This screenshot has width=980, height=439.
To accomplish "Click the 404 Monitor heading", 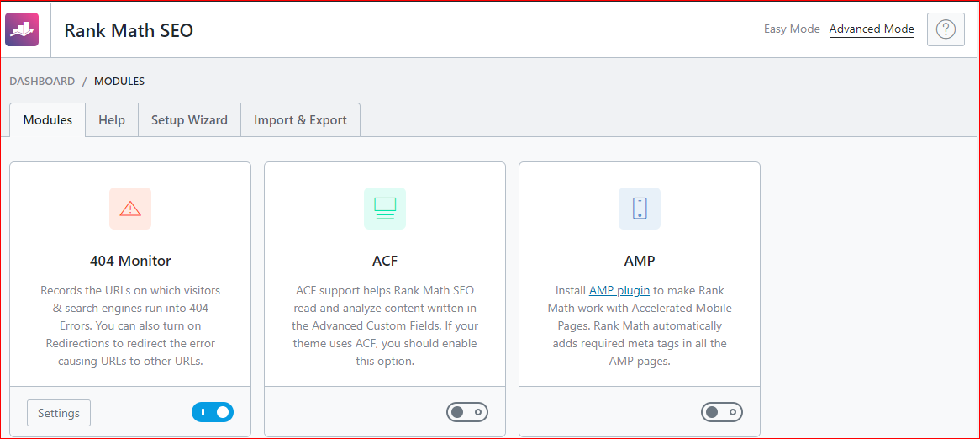I will pyautogui.click(x=130, y=261).
